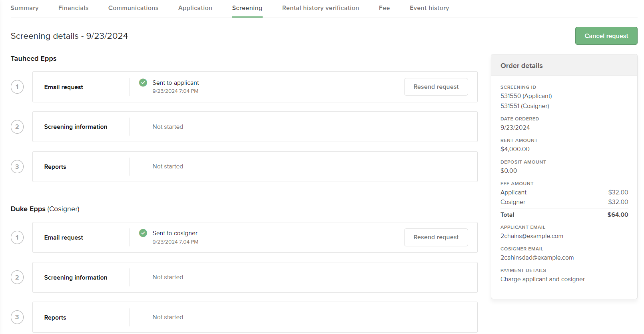Click applicant email 2chains@example.com
Screen dimensions: 644x334
pos(532,236)
